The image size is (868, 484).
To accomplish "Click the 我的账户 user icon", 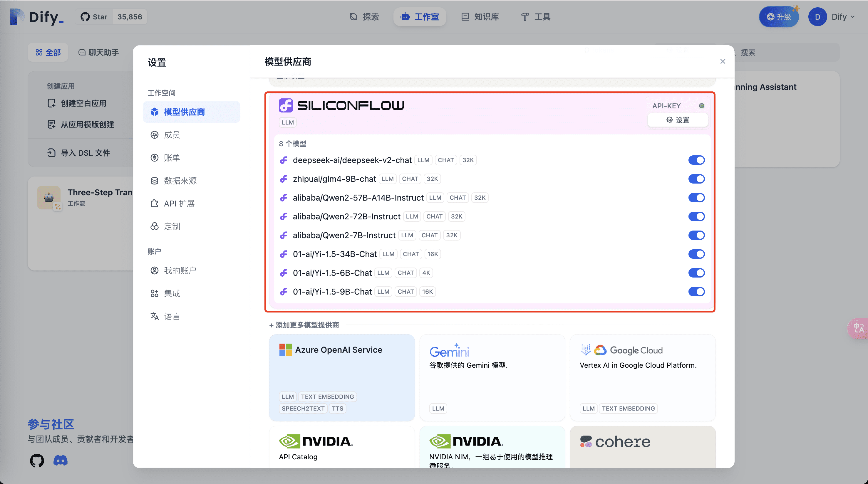I will click(x=154, y=270).
